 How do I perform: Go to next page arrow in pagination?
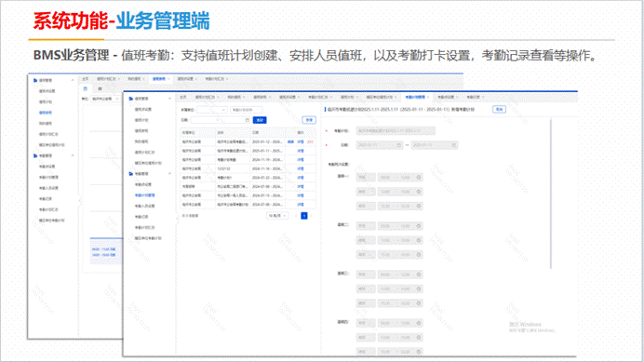311,216
